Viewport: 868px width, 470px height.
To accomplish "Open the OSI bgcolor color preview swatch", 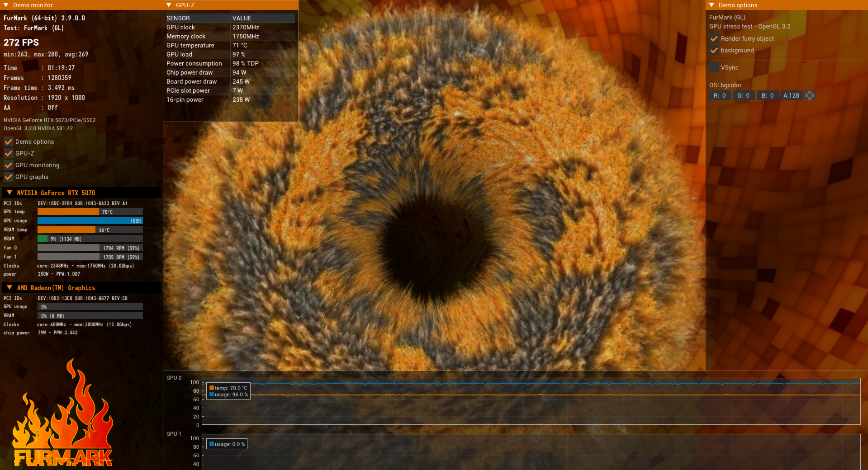I will click(x=810, y=95).
